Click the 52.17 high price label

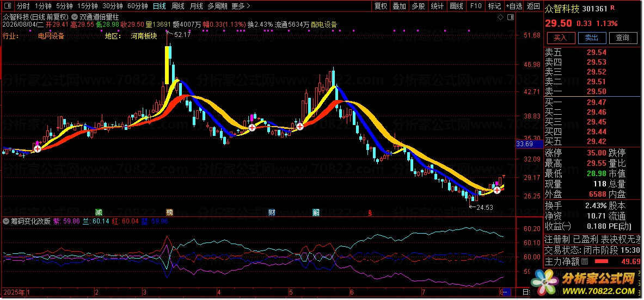182,35
